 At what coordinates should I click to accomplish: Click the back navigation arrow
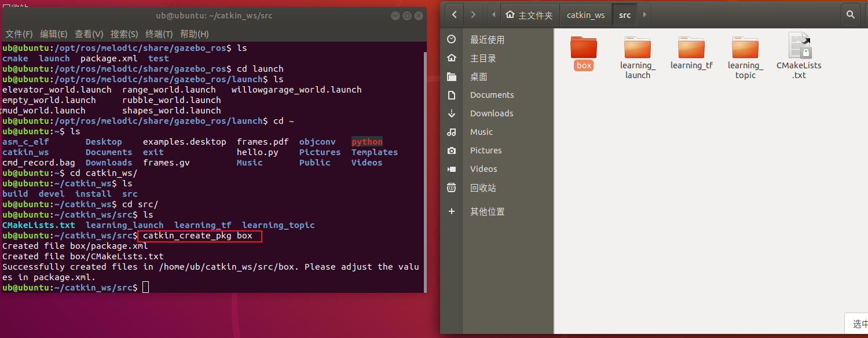click(453, 14)
